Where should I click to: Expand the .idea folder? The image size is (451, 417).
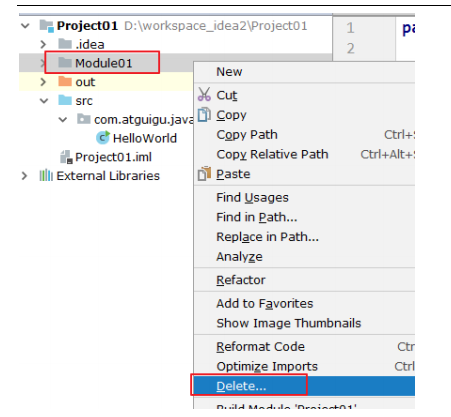tap(43, 44)
